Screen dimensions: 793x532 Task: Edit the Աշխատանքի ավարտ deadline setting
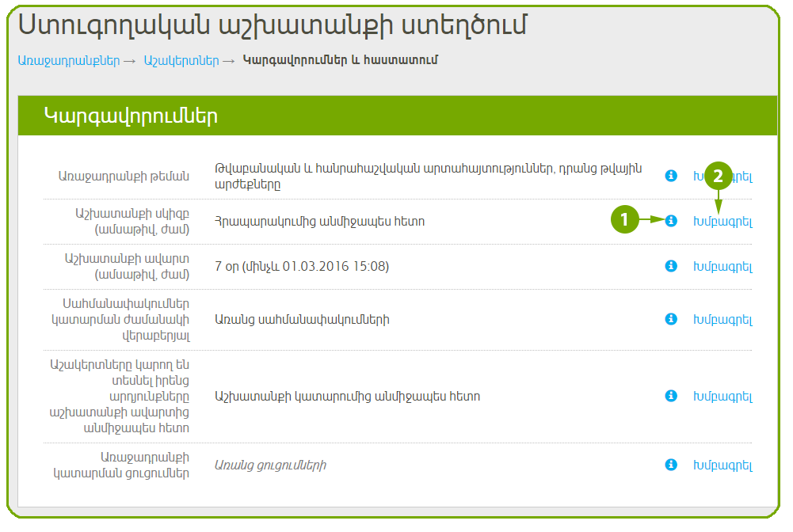click(x=722, y=268)
